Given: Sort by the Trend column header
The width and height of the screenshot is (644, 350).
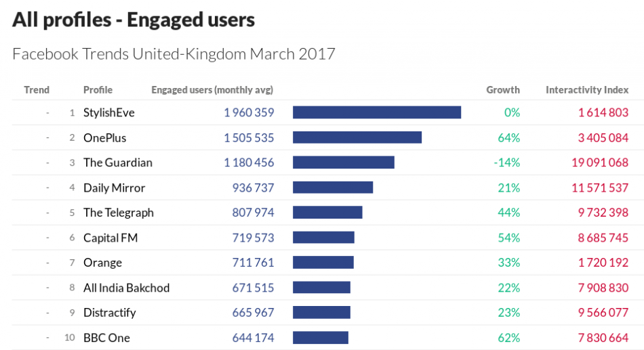Looking at the screenshot, I should point(37,90).
